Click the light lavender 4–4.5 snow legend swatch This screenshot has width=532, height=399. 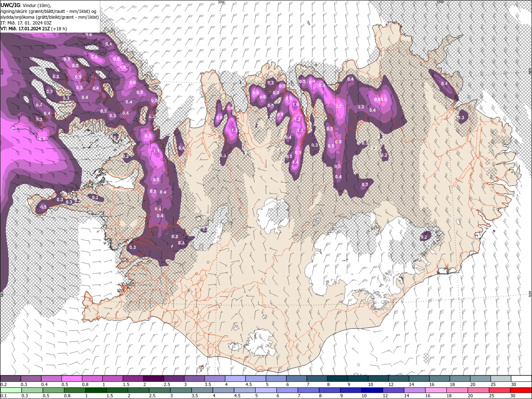235,379
